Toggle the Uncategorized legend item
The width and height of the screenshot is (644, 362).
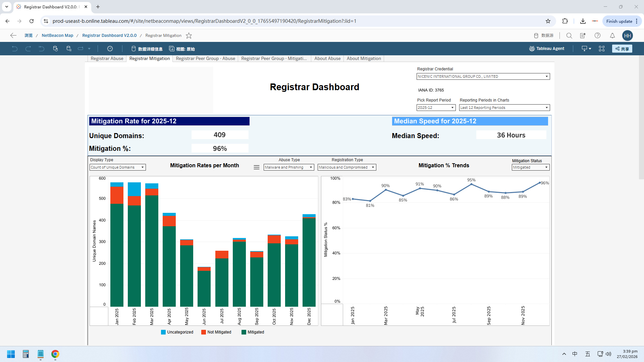click(177, 332)
